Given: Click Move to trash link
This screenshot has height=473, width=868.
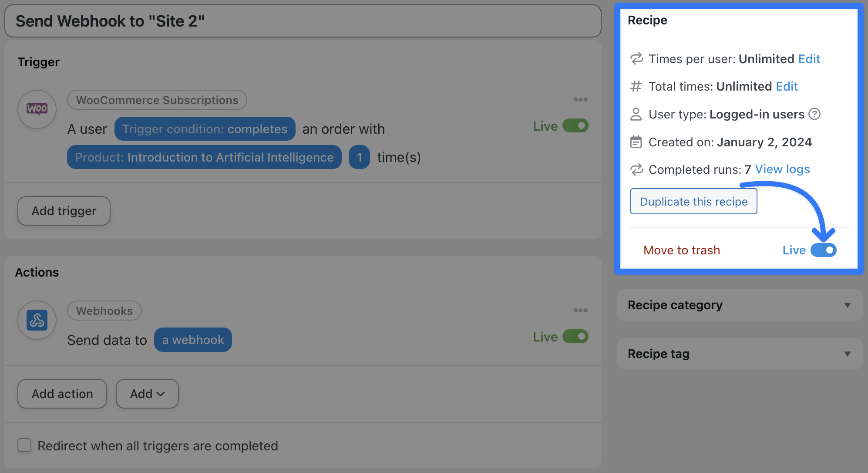Looking at the screenshot, I should pos(682,250).
